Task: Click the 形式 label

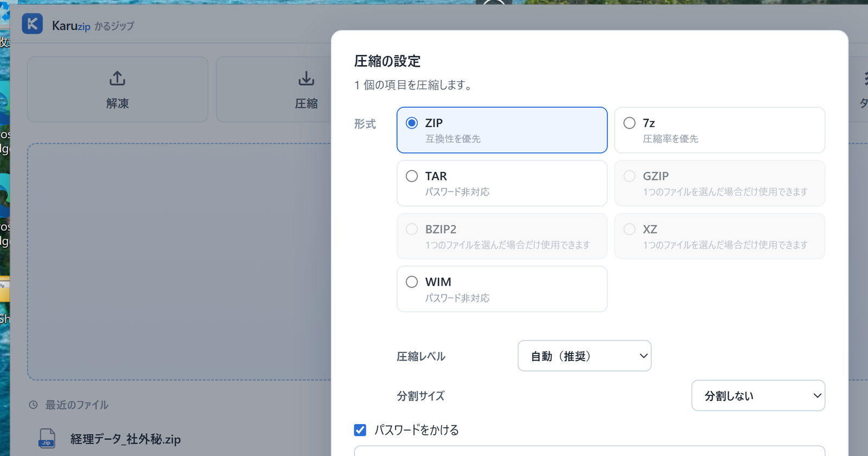Action: point(365,124)
